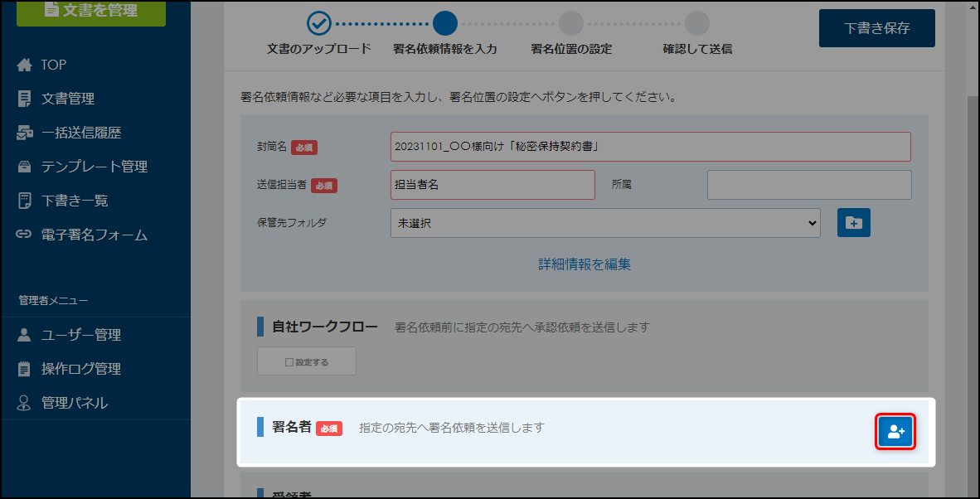Click the 送信担当者 input field

click(492, 185)
